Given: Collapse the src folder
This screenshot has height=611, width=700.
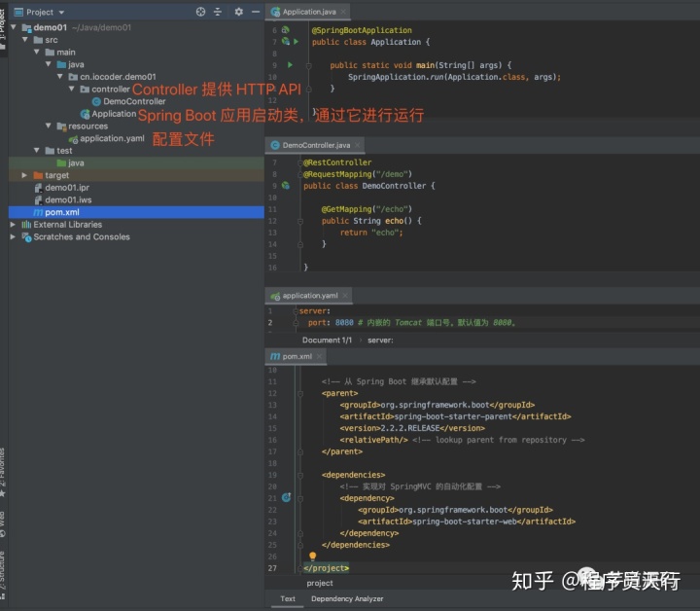Looking at the screenshot, I should click(25, 40).
